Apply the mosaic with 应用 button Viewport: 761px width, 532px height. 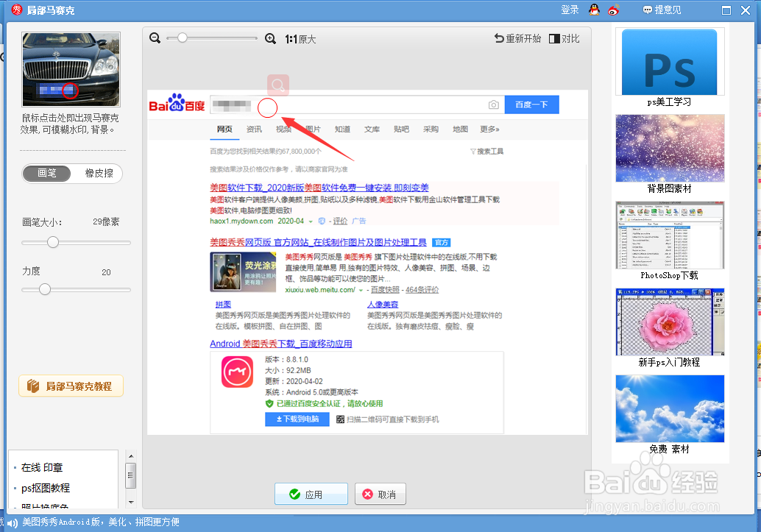coord(311,494)
